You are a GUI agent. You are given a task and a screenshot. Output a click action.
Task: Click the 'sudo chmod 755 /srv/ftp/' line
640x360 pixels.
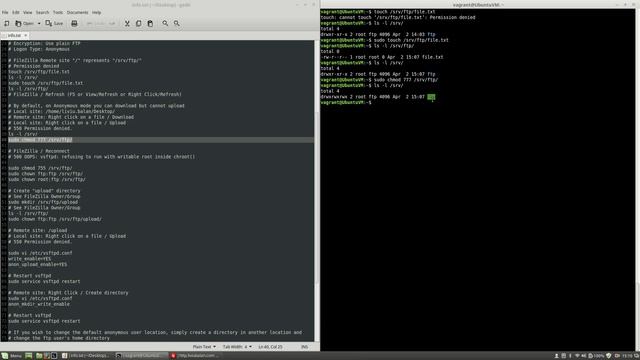pos(40,168)
